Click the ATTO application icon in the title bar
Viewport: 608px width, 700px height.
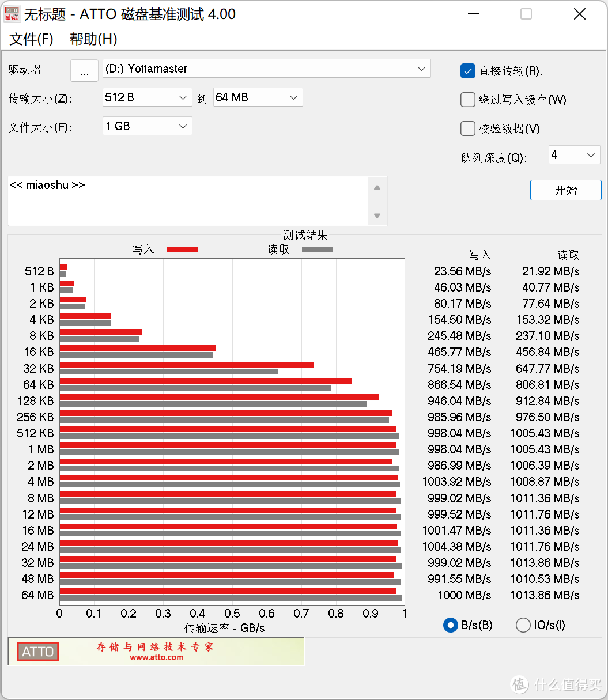click(x=12, y=14)
